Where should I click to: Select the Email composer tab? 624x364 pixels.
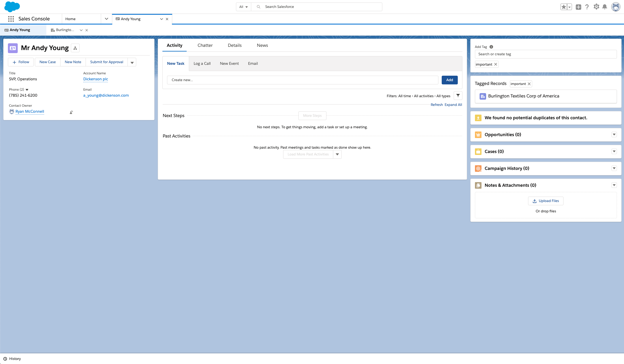[x=253, y=64]
